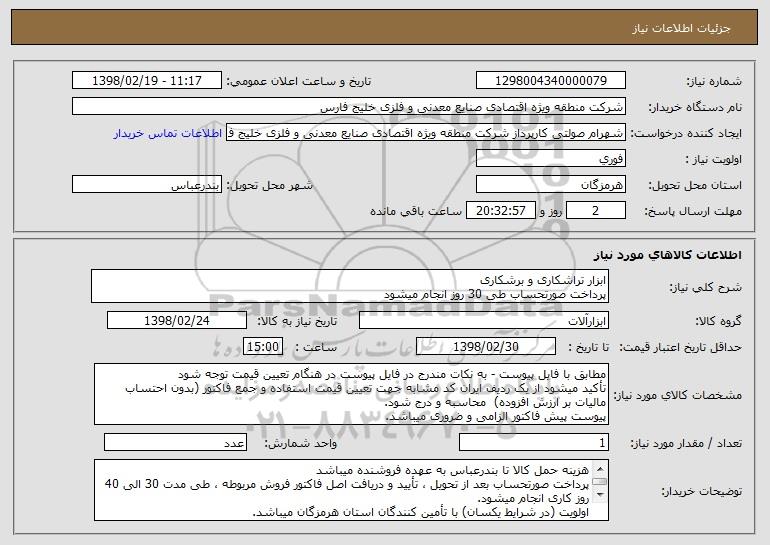The height and width of the screenshot is (545, 770).
Task: Click the label ایجاد کننده درخواست
Action: 686,134
